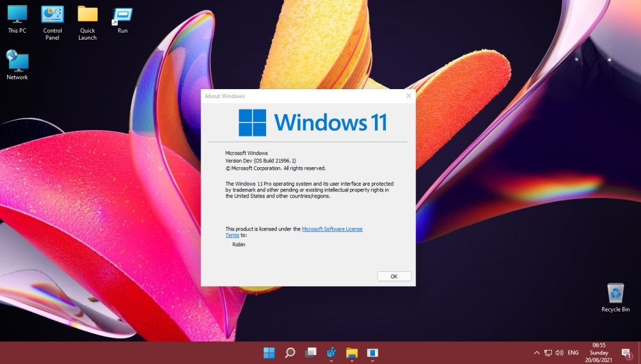
Task: Click the taskbar window icon right of File Explorer
Action: tap(372, 352)
